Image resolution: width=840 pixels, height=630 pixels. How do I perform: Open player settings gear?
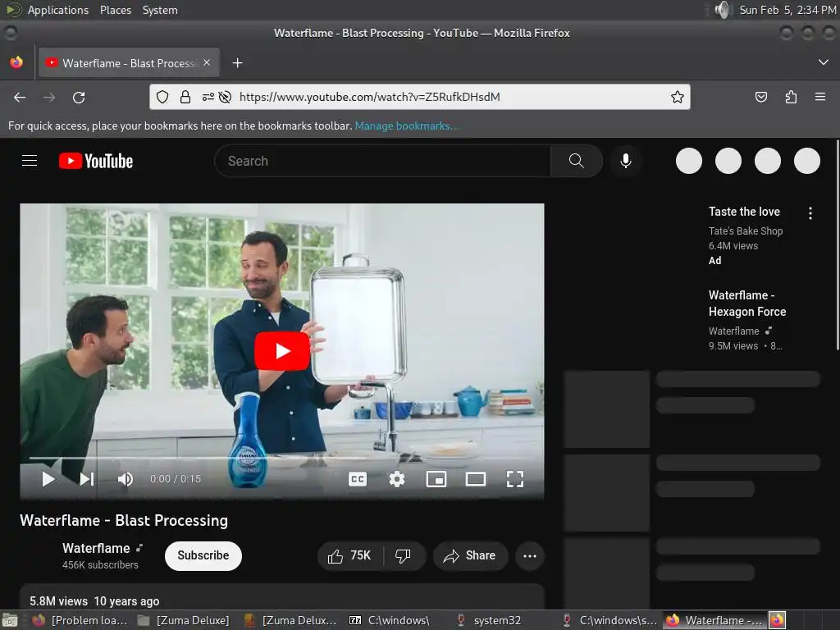click(396, 479)
